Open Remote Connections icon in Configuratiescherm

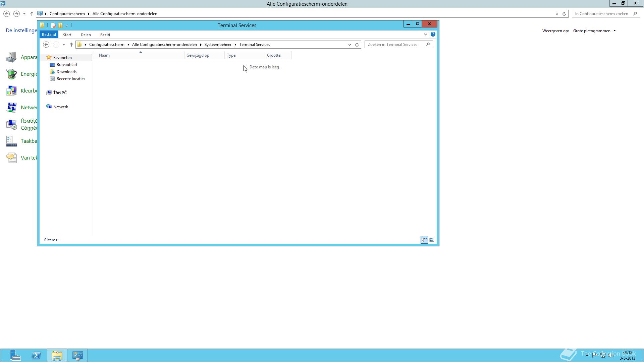point(11,124)
